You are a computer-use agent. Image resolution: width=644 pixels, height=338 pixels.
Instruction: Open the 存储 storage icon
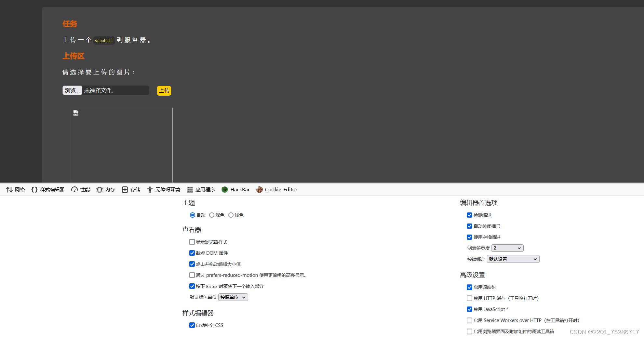pos(125,190)
